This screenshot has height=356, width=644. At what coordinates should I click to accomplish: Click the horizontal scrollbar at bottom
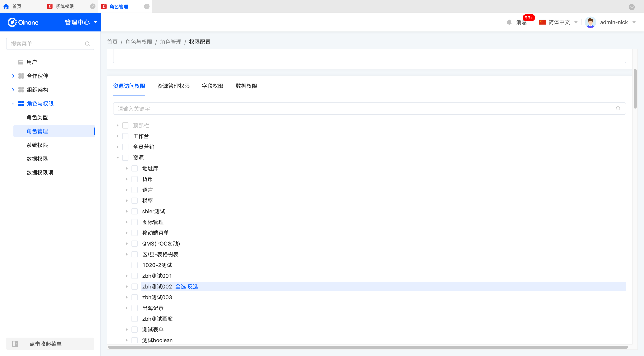[x=368, y=347]
